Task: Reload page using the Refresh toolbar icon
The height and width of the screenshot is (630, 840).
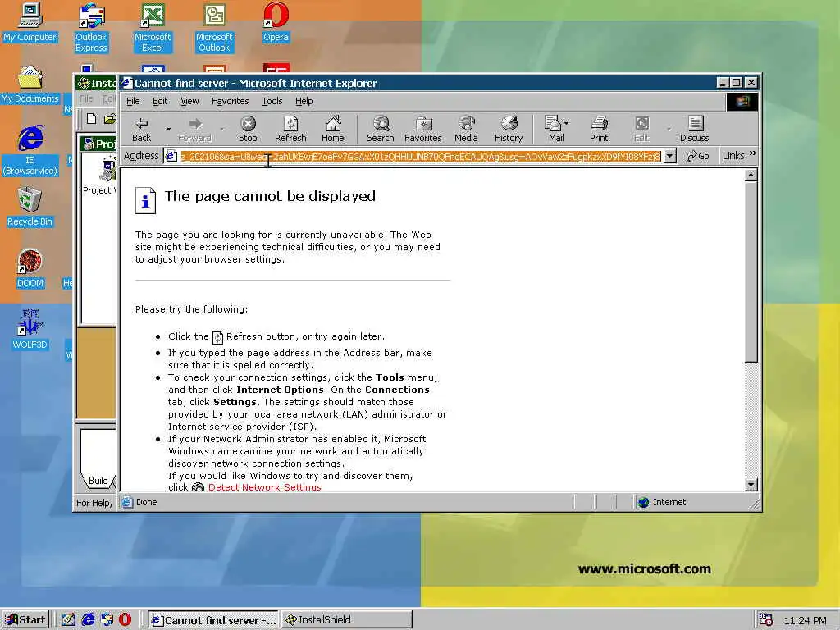Action: tap(290, 130)
